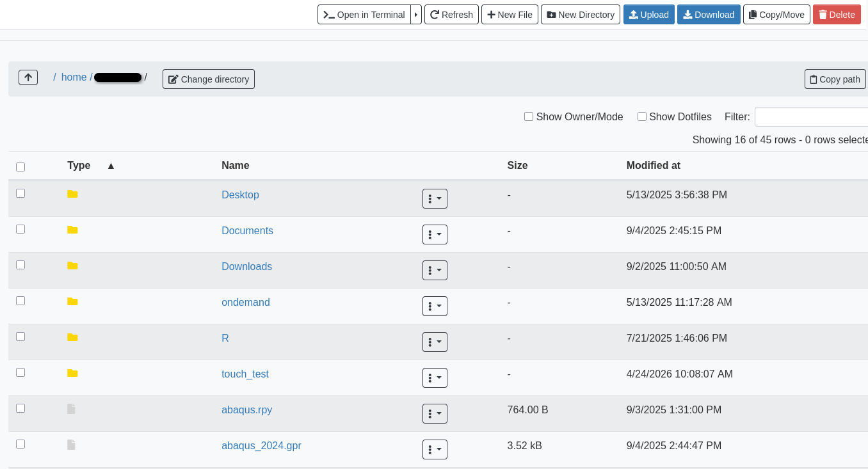Create a New File
The width and height of the screenshot is (868, 469).
coord(510,15)
